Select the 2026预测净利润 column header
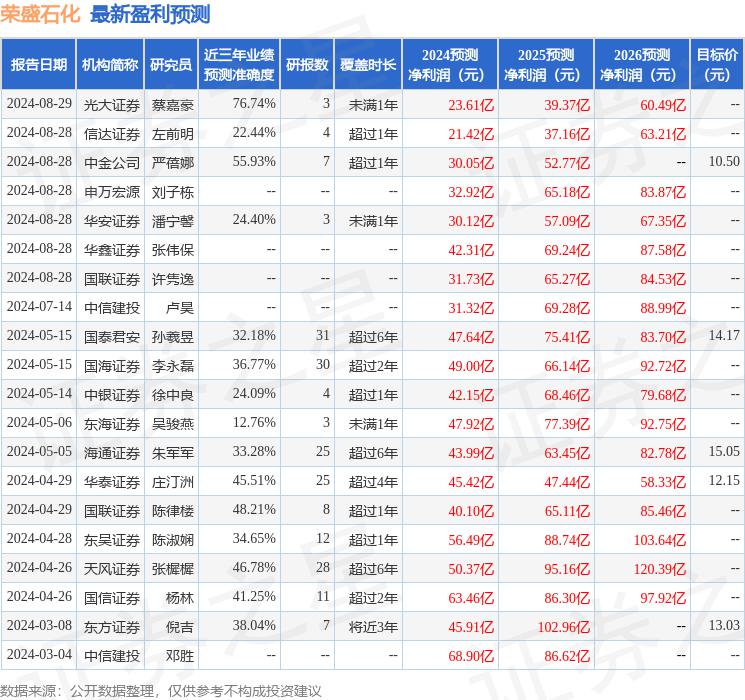 [x=642, y=65]
